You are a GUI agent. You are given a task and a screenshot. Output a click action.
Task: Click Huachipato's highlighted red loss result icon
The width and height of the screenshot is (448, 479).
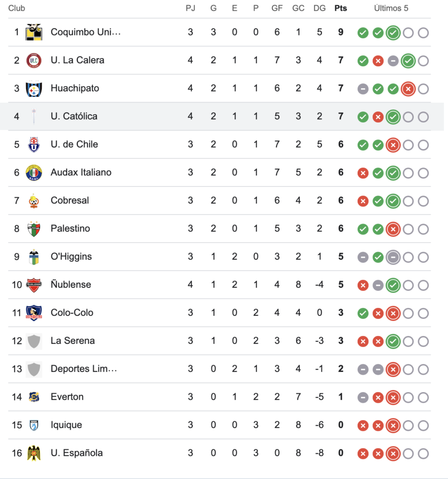coord(408,89)
